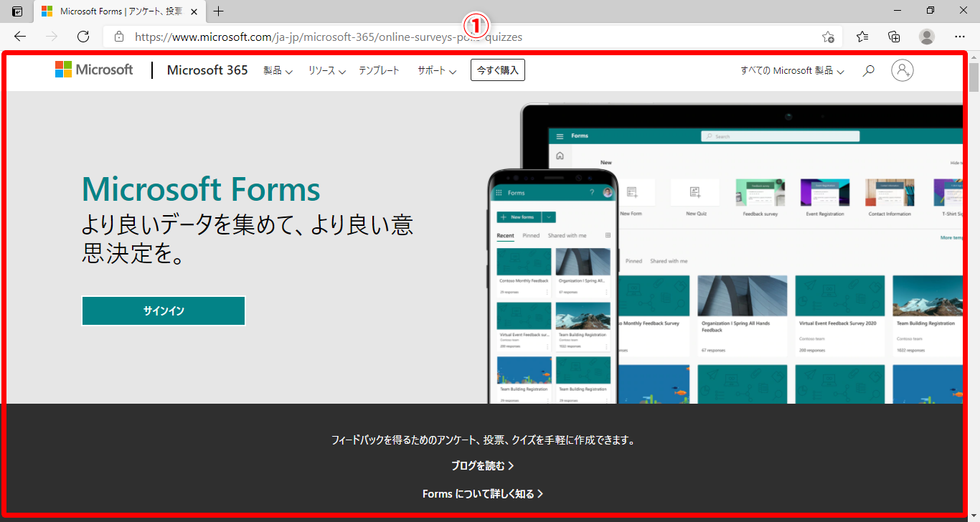The height and width of the screenshot is (522, 980).
Task: Click the lock icon in the address bar
Action: pos(119,37)
